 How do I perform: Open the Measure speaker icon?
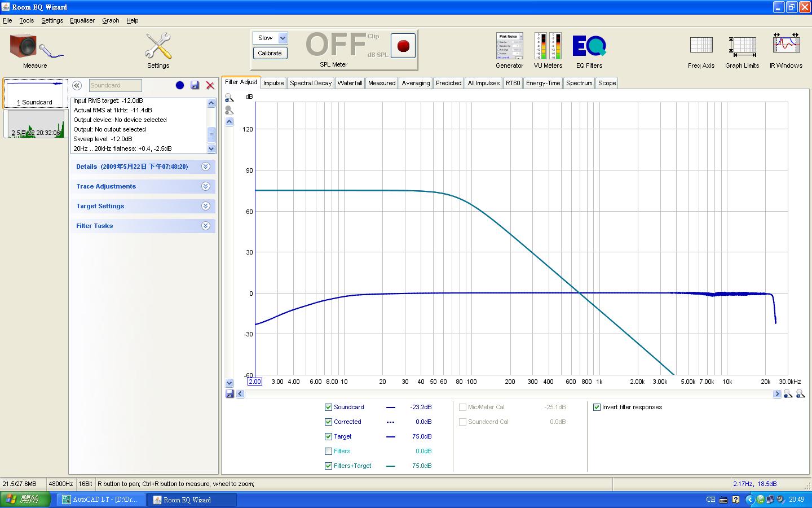35,46
